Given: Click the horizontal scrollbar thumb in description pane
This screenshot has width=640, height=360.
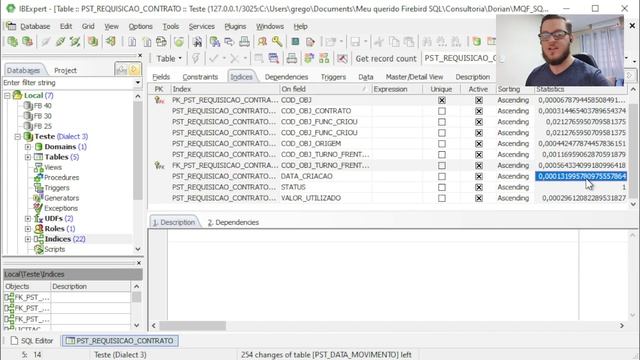Looking at the screenshot, I should (193, 325).
